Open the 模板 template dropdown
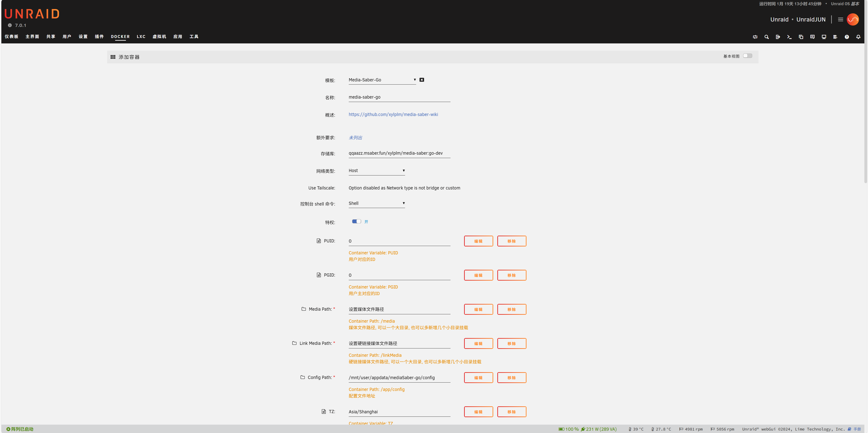 pyautogui.click(x=382, y=80)
